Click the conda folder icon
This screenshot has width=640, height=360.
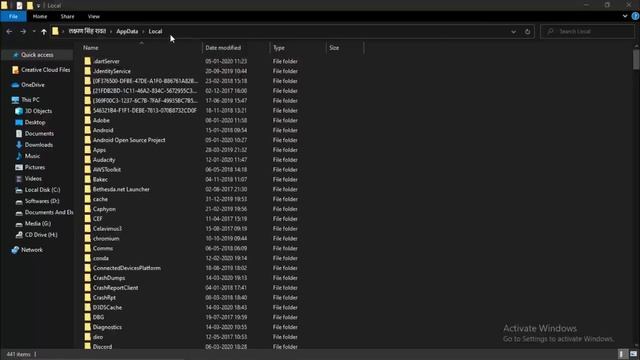[x=88, y=258]
